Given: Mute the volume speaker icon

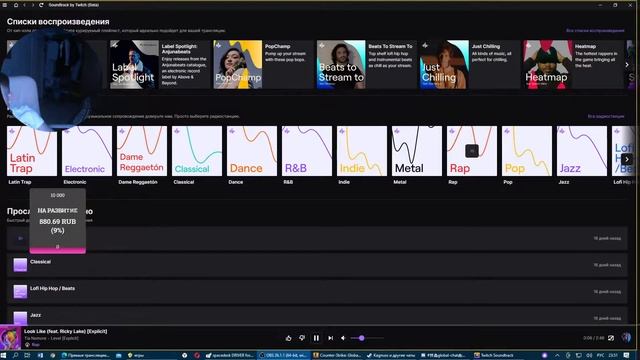Looking at the screenshot, I should tap(343, 338).
